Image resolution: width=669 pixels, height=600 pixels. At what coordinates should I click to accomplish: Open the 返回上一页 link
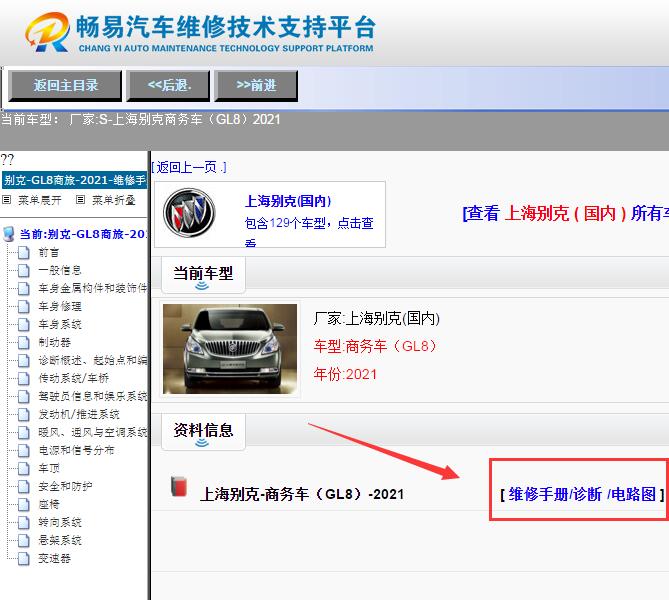(x=190, y=167)
